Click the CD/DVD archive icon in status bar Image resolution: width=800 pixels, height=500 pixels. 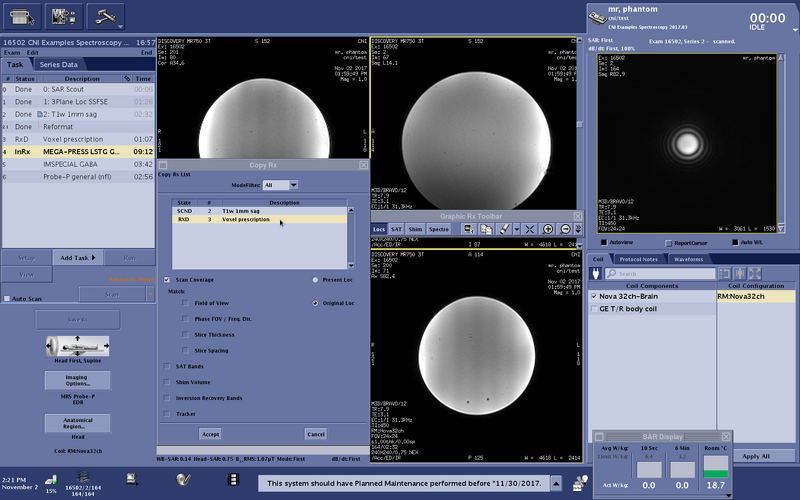(x=183, y=479)
